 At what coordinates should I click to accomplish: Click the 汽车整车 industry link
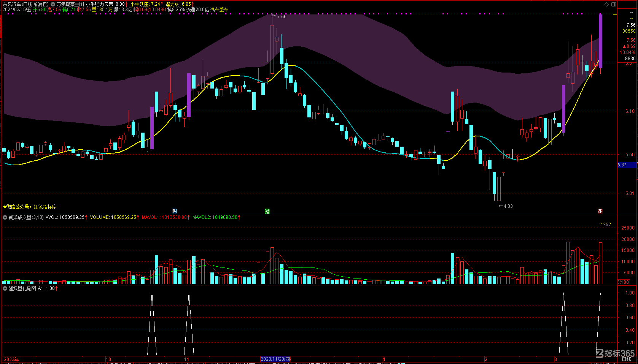point(220,9)
